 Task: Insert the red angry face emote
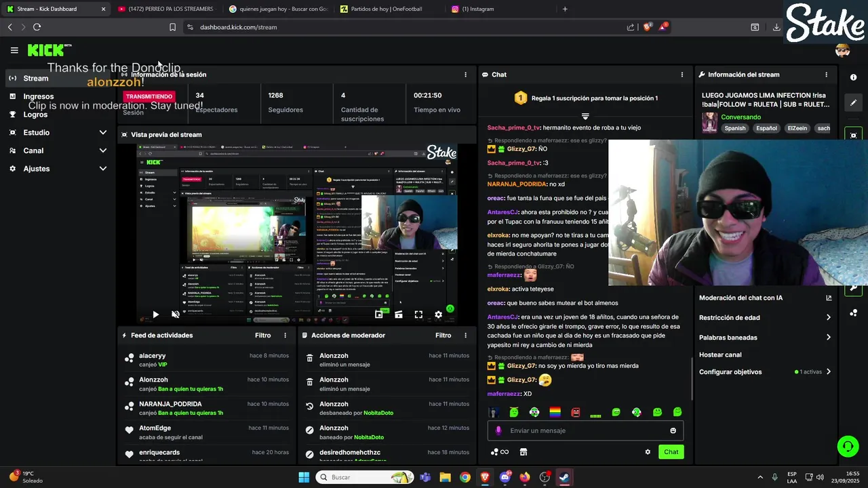point(576,412)
